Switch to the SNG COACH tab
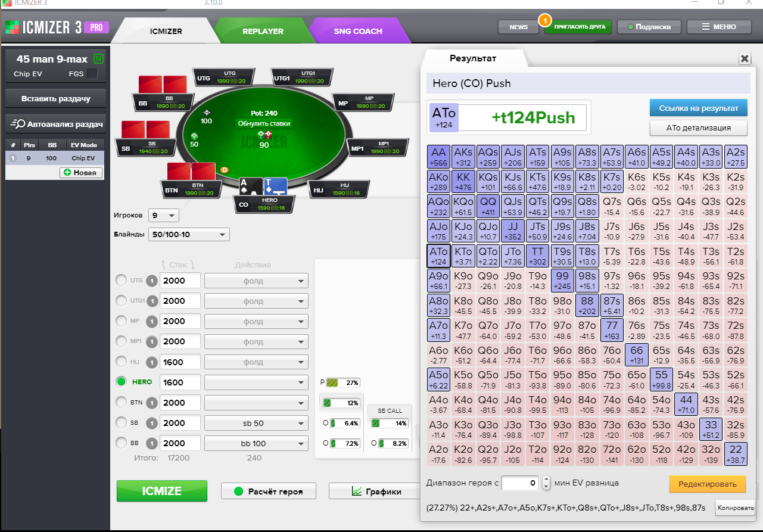Viewport: 763px width, 532px height. [x=358, y=31]
